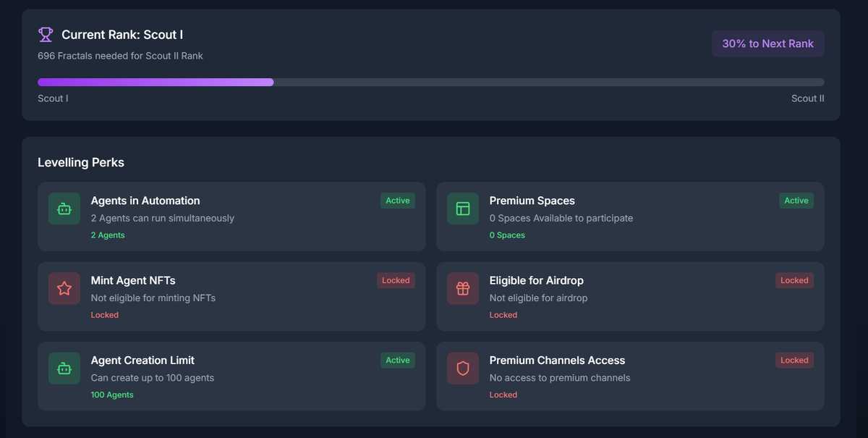Click the Active badge on Agents in Automation
868x438 pixels.
click(397, 201)
